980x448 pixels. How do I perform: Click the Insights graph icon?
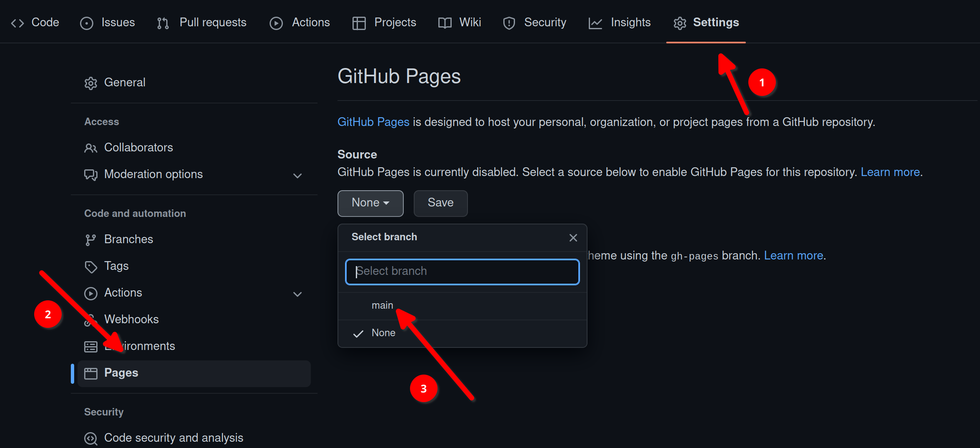(x=595, y=23)
